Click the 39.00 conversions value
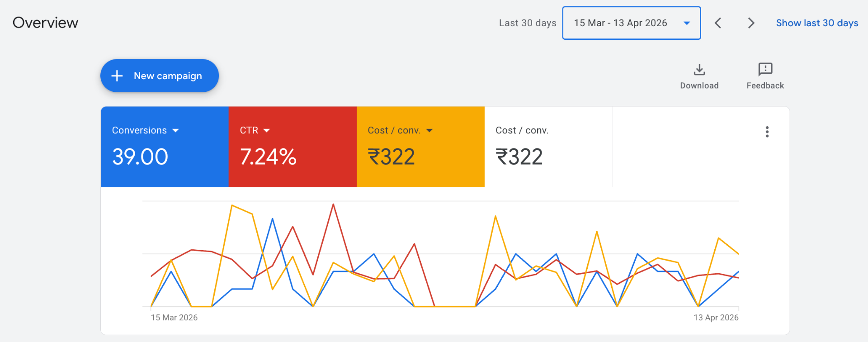868x342 pixels. [x=140, y=157]
